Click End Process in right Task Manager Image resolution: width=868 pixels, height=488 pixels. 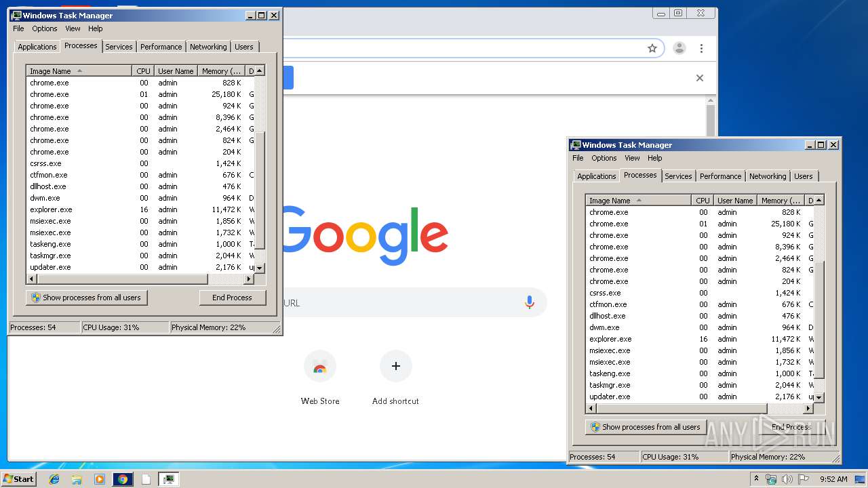[x=792, y=427]
